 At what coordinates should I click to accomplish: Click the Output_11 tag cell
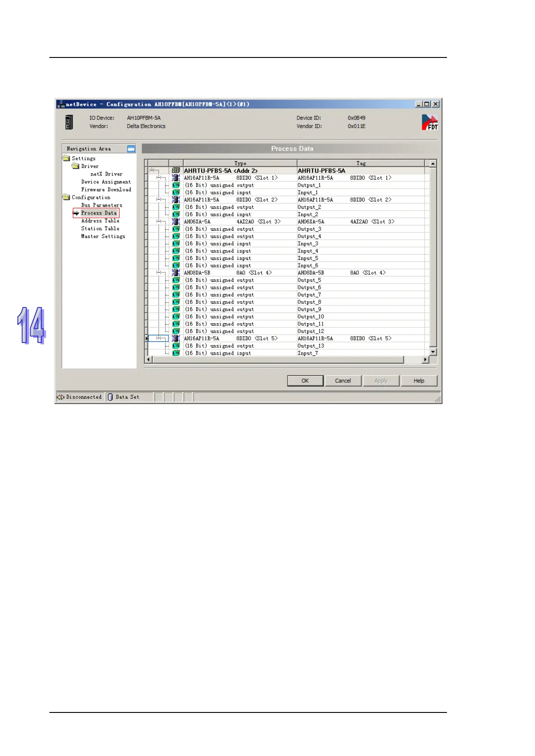point(361,324)
